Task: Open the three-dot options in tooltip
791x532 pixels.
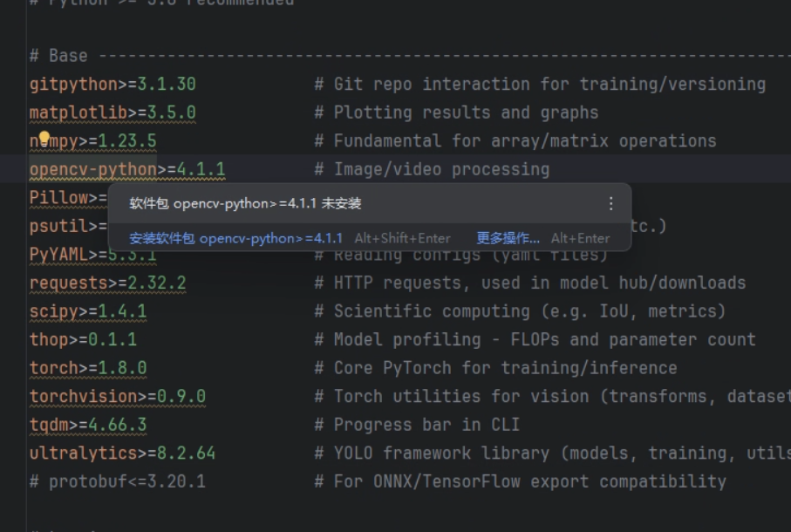Action: click(x=610, y=204)
